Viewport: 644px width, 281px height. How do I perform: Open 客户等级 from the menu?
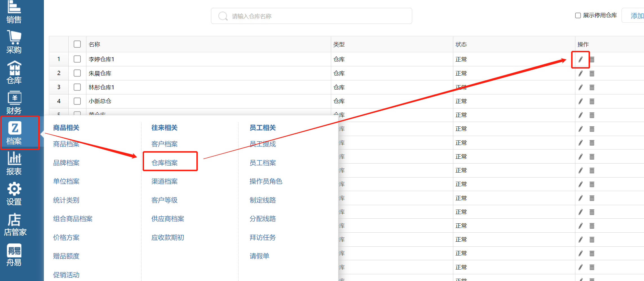[165, 200]
